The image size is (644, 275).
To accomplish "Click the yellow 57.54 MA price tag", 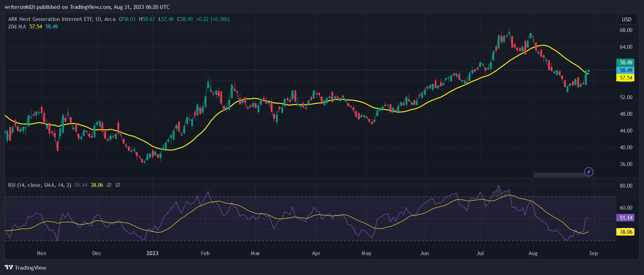I will click(626, 77).
